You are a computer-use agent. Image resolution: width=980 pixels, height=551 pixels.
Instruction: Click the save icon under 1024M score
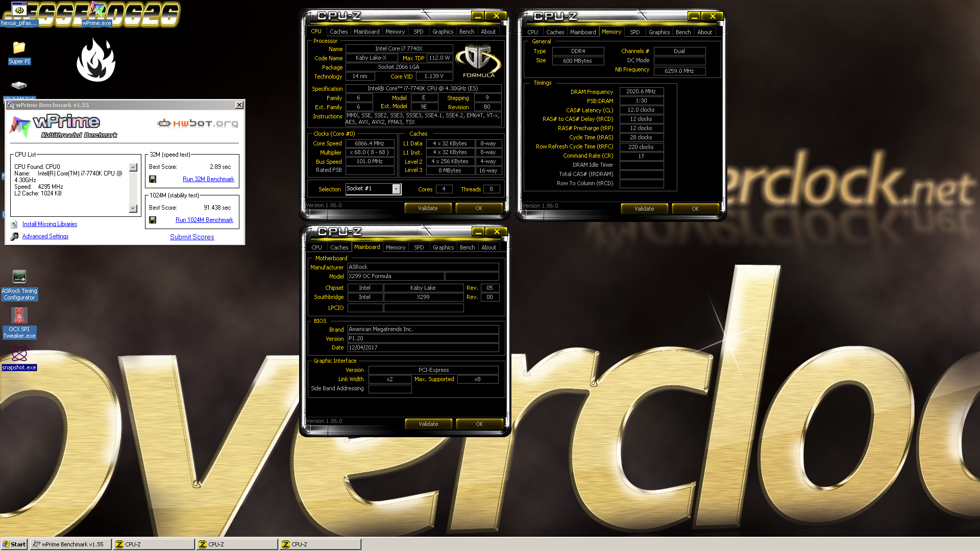[x=153, y=220]
